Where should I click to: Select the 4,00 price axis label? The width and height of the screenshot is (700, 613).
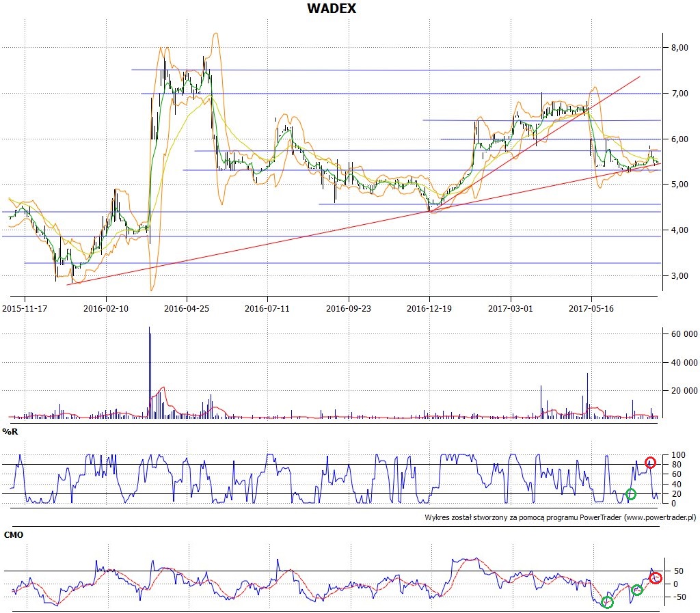pyautogui.click(x=679, y=230)
